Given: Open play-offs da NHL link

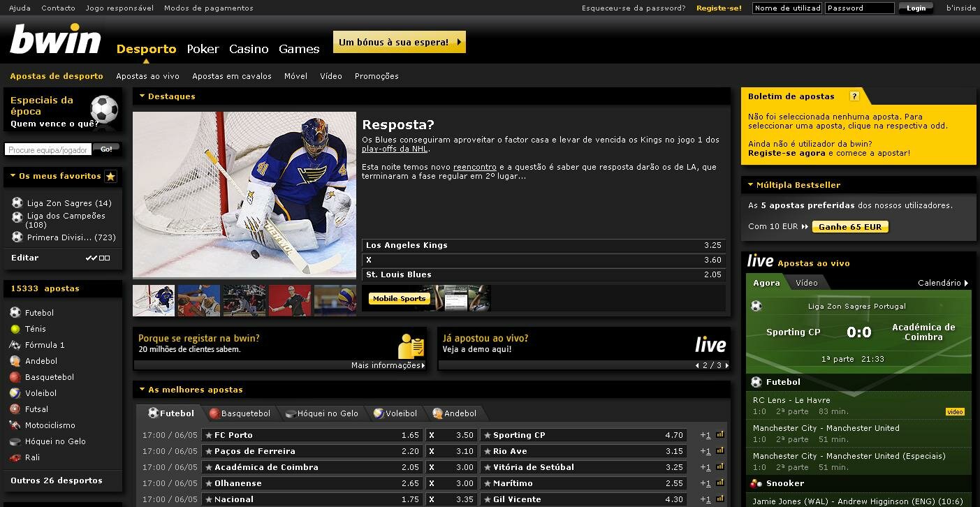Looking at the screenshot, I should click(395, 149).
